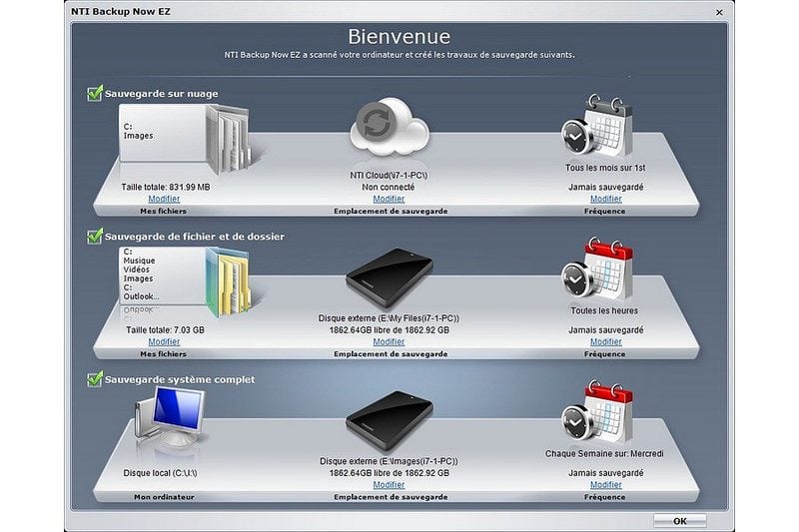Click the text Non connecté
The width and height of the screenshot is (799, 532).
pos(389,187)
